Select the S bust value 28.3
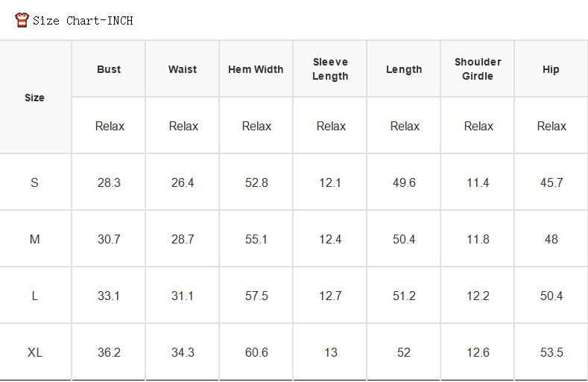Screen dimensions: 588x382 109,182
